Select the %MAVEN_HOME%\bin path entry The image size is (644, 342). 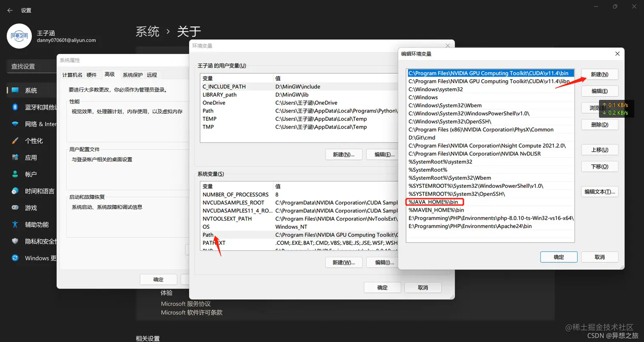click(490, 210)
